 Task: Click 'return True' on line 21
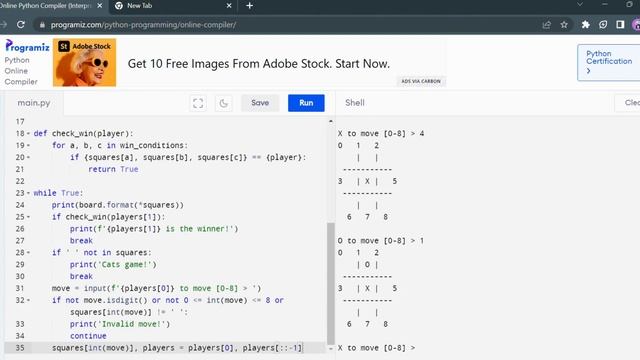coord(113,169)
